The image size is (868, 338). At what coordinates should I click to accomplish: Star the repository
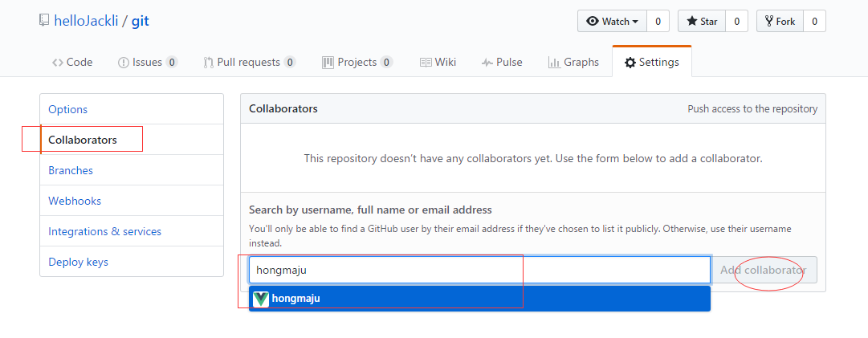702,21
